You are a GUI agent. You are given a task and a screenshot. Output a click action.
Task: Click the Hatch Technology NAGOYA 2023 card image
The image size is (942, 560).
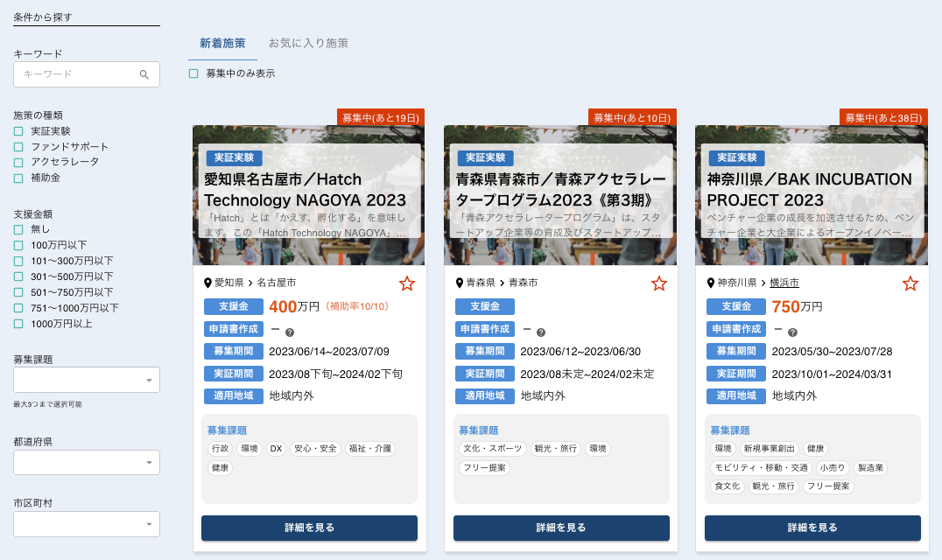[x=309, y=195]
